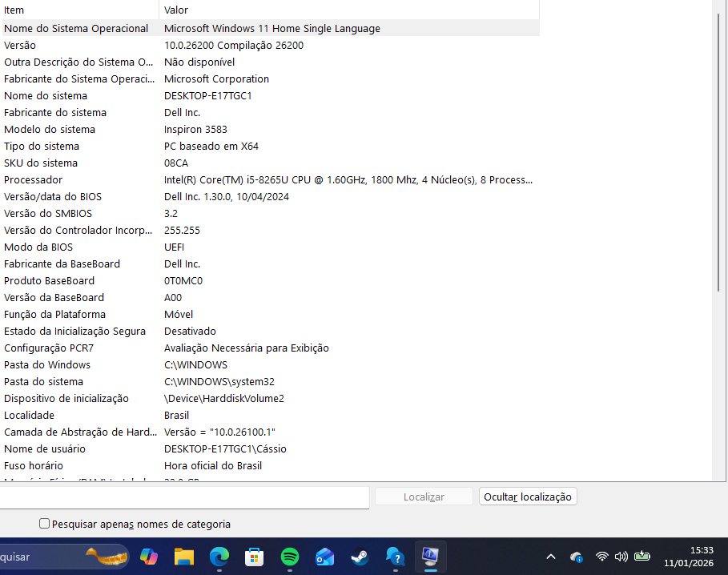
Task: Select the 'Estado da Inicialização Segura' row
Action: click(x=271, y=331)
